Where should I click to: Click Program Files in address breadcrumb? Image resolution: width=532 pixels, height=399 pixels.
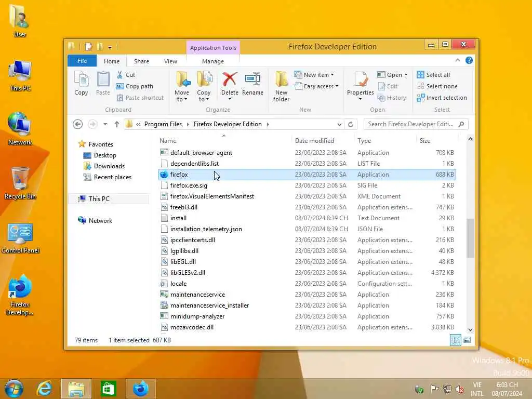coord(163,124)
